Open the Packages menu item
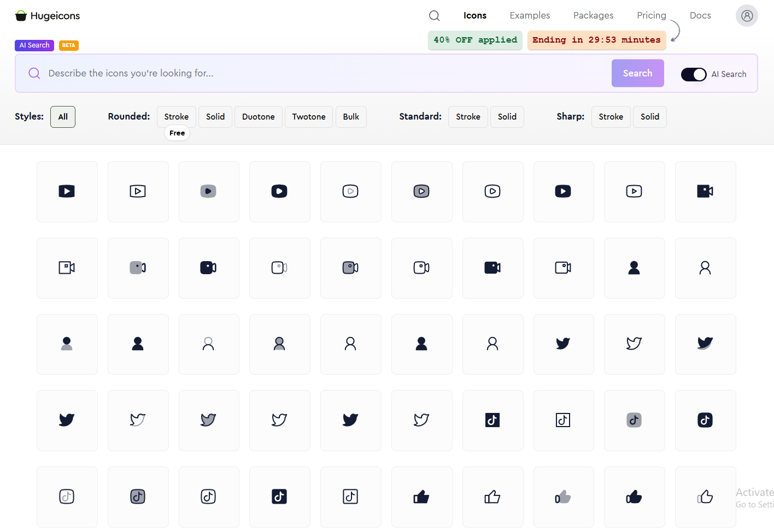 (593, 16)
